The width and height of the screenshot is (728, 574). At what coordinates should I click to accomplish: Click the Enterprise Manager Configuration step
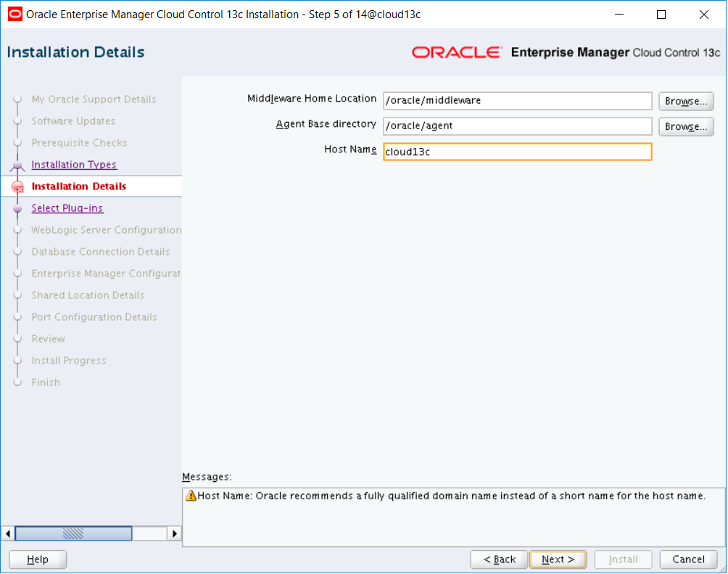[107, 274]
